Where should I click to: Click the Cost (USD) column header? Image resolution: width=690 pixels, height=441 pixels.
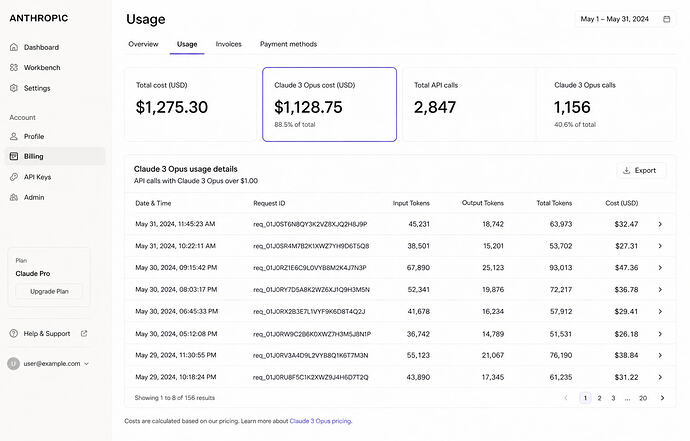621,203
